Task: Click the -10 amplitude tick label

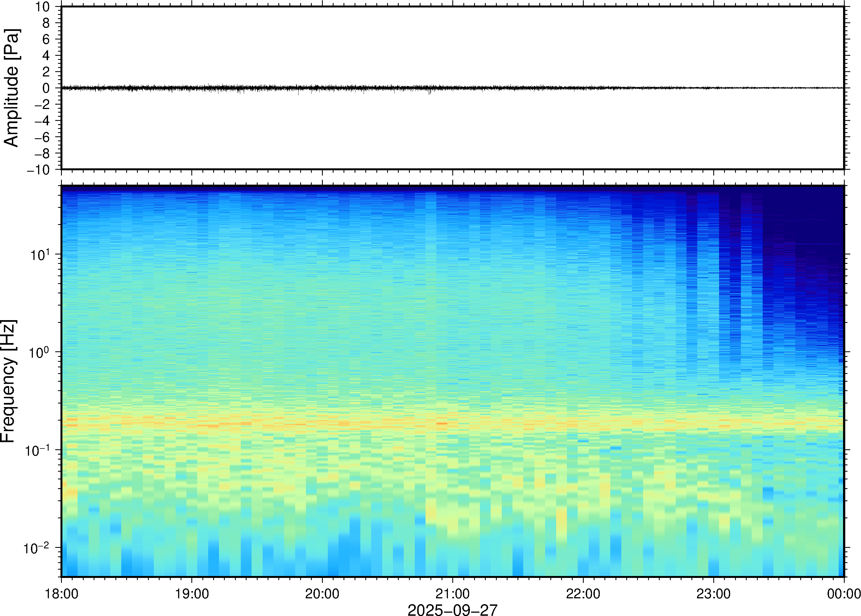Action: (x=38, y=170)
